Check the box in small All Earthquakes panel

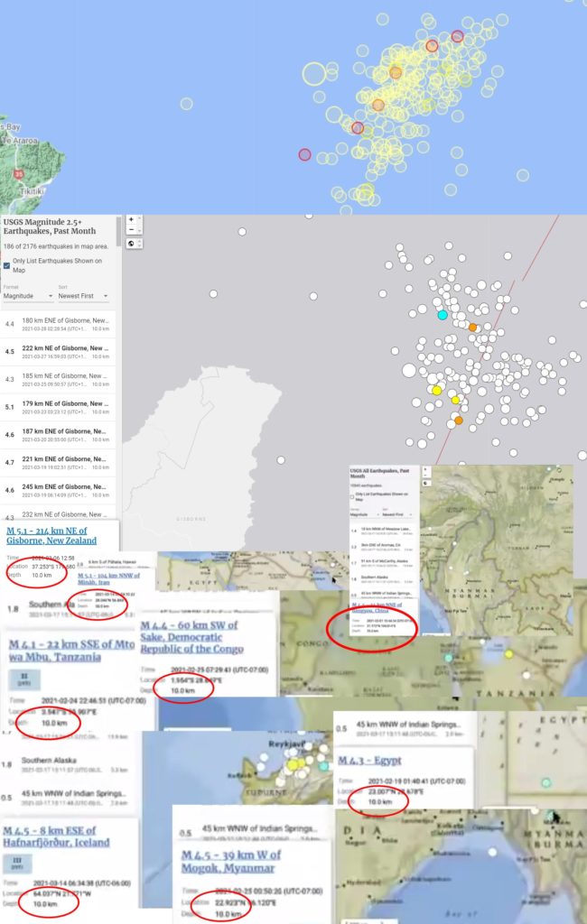[353, 496]
